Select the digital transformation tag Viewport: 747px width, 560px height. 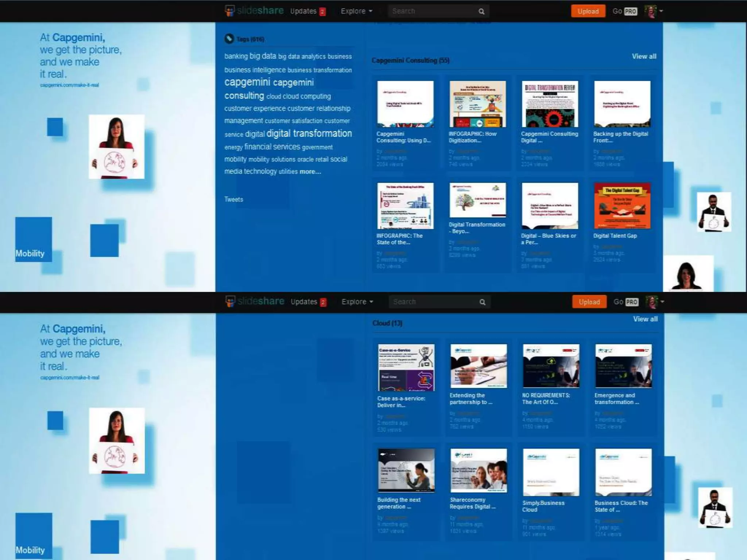click(309, 133)
